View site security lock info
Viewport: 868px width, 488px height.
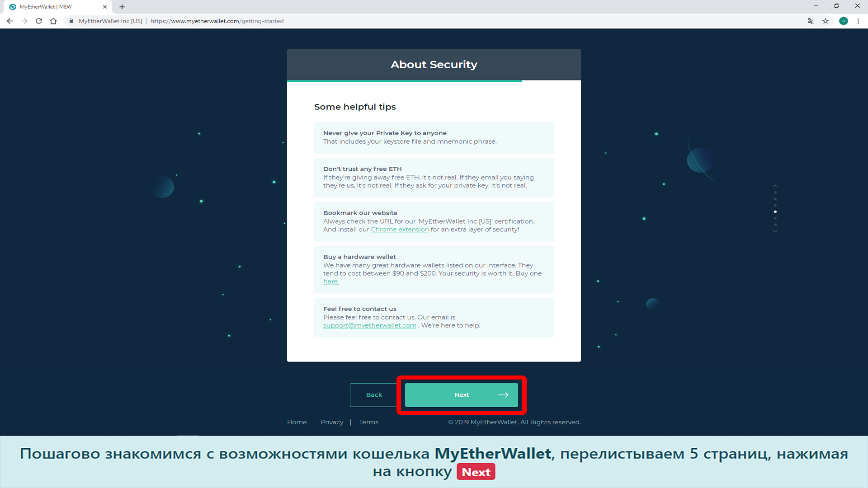click(x=71, y=21)
